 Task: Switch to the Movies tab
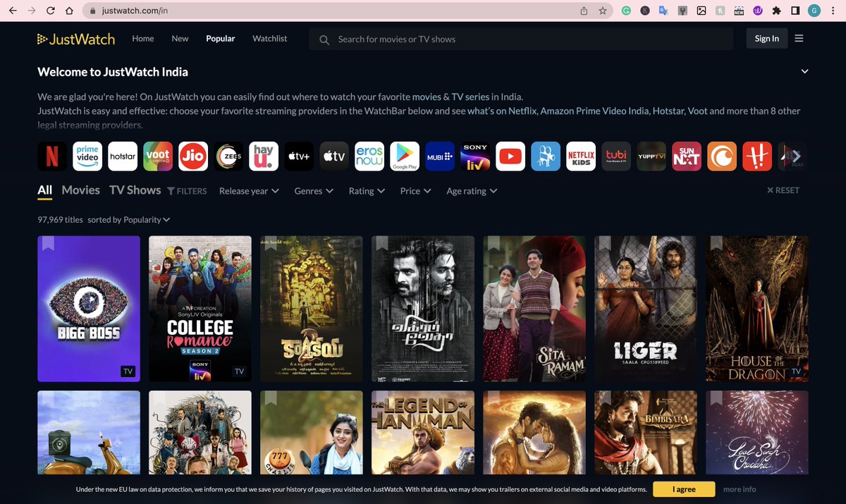coord(80,190)
